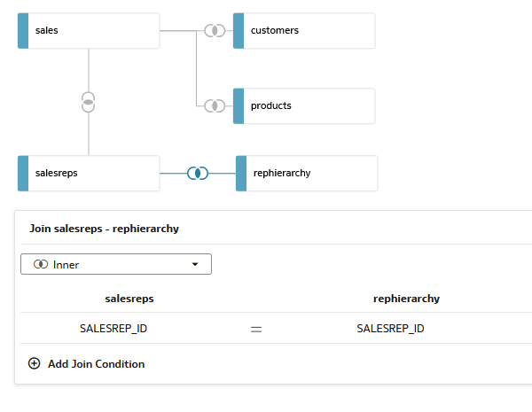The height and width of the screenshot is (412, 532).
Task: Select the rephierarchy table node
Action: [x=310, y=173]
